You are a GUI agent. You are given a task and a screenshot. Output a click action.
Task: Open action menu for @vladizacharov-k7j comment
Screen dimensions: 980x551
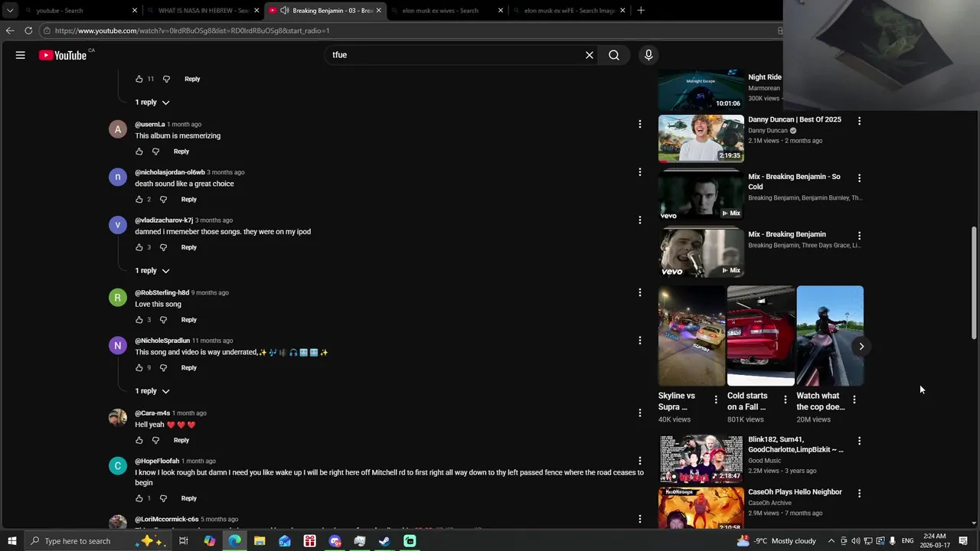tap(640, 220)
